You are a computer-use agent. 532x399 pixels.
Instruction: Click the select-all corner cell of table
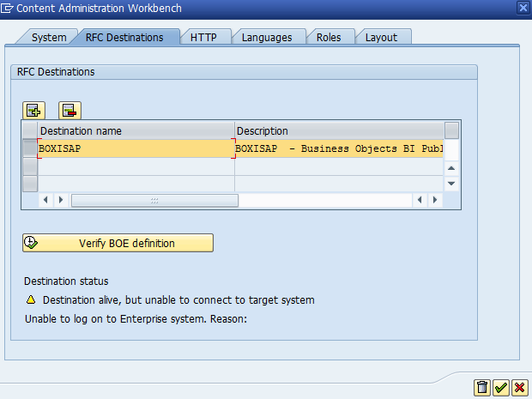tap(30, 130)
